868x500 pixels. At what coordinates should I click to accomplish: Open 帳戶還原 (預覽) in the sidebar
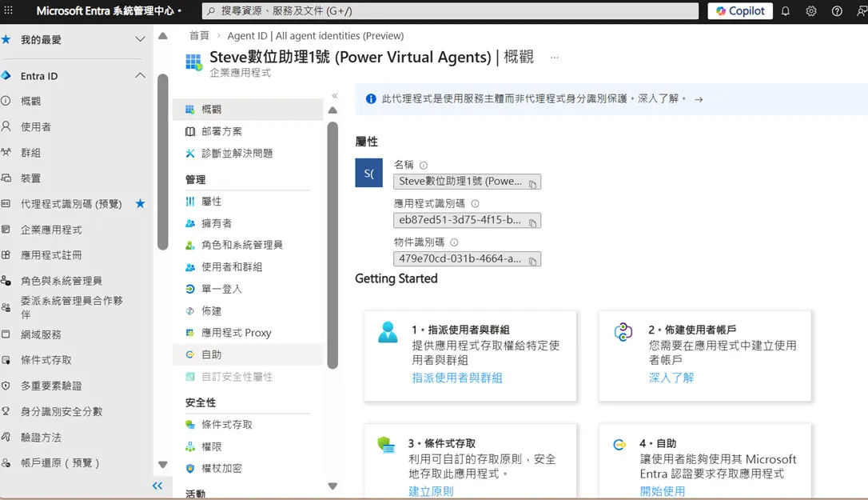tap(60, 463)
